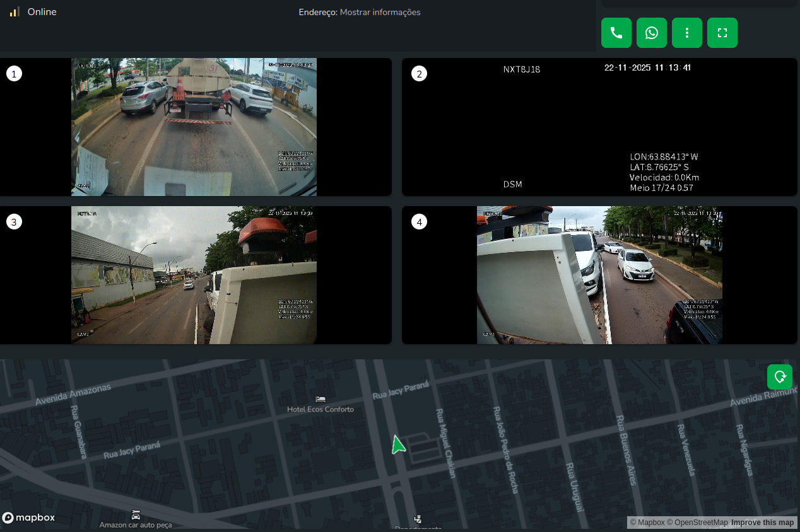This screenshot has width=800, height=532.
Task: Open the 'Improve this map' link
Action: click(762, 523)
